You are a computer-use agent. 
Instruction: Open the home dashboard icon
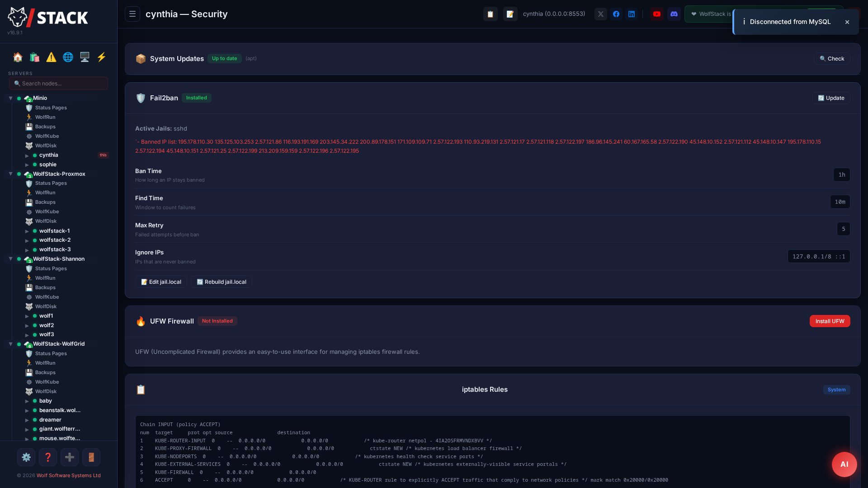pos(18,57)
